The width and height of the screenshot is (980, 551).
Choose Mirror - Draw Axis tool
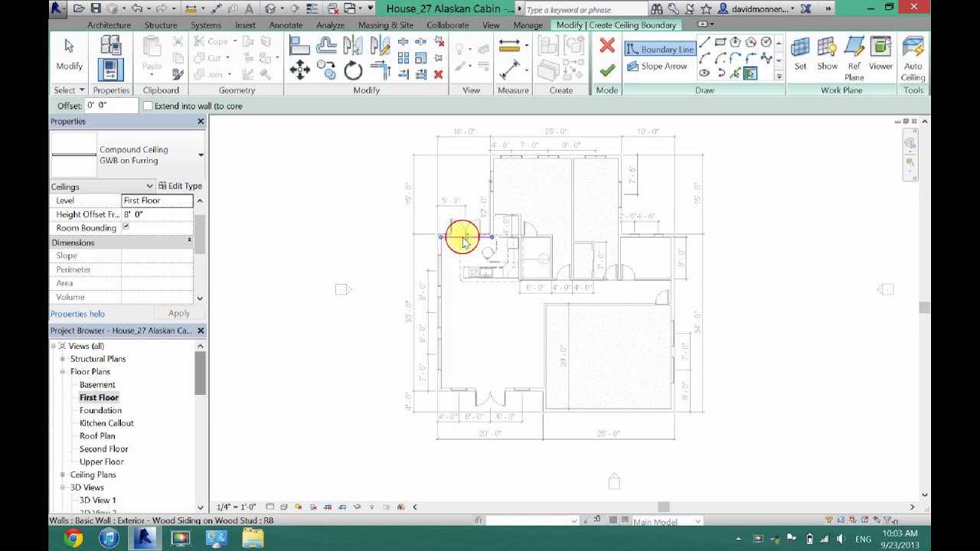click(380, 46)
